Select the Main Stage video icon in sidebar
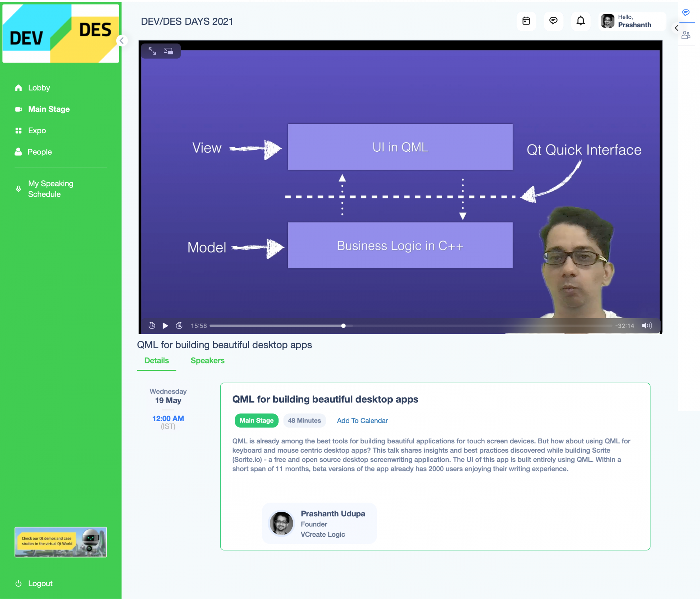The image size is (700, 599). click(19, 109)
